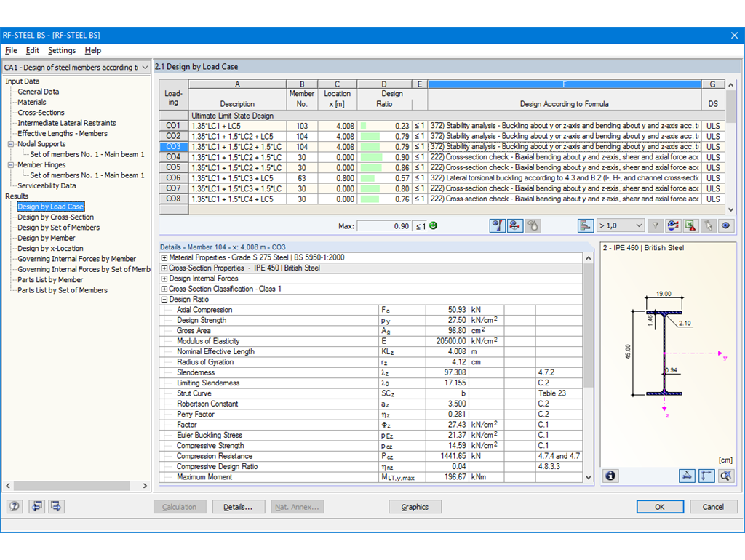The image size is (745, 560).
Task: Open Parts List by Member
Action: (50, 280)
